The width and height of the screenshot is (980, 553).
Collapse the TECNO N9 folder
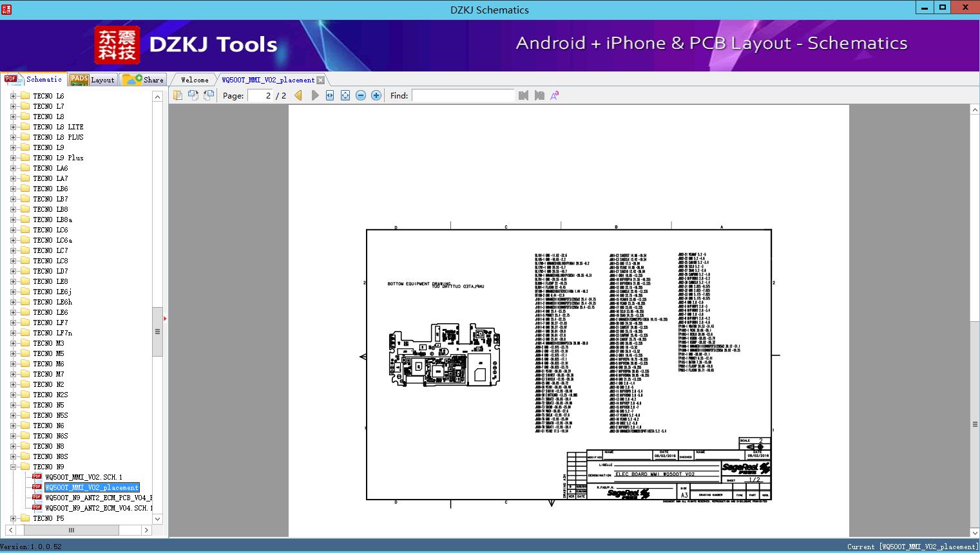(x=13, y=467)
